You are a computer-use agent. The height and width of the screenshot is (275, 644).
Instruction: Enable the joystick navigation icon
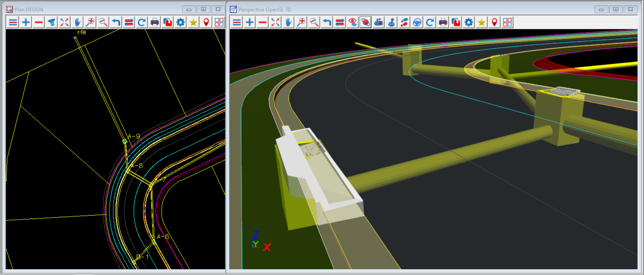point(391,23)
